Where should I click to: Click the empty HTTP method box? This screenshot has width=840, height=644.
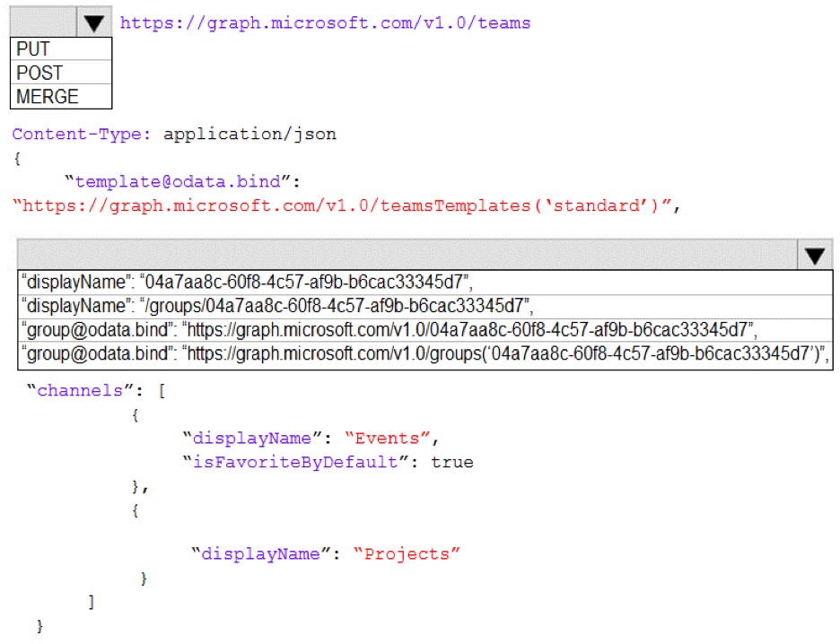pyautogui.click(x=43, y=22)
